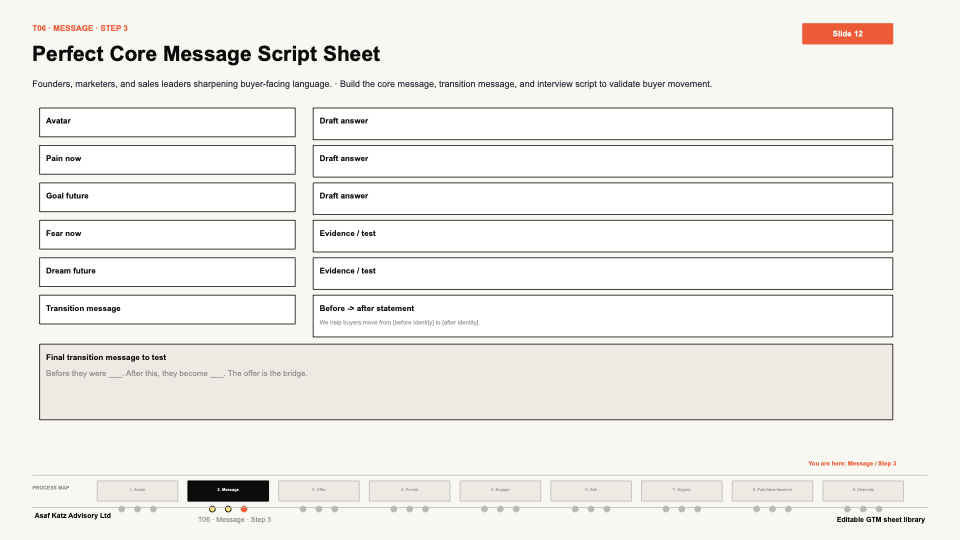Click the 'Editable GTM sheet library' footer text
This screenshot has width=960, height=540.
pos(880,520)
